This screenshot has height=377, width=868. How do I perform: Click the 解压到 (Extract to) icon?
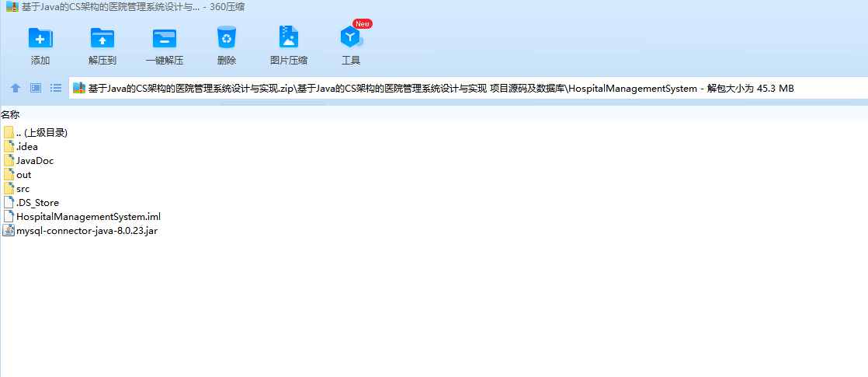(102, 38)
